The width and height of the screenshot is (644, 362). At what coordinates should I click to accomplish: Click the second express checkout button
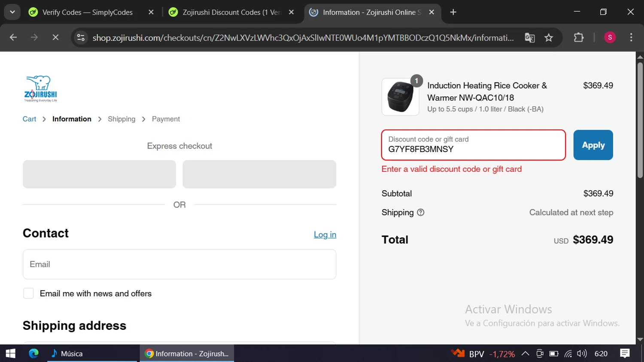point(259,174)
